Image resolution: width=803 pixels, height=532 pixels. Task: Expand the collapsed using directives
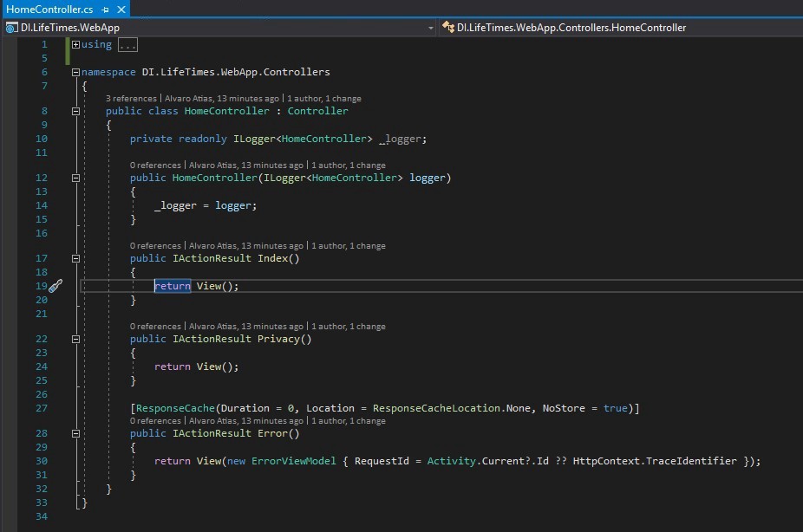[x=76, y=44]
